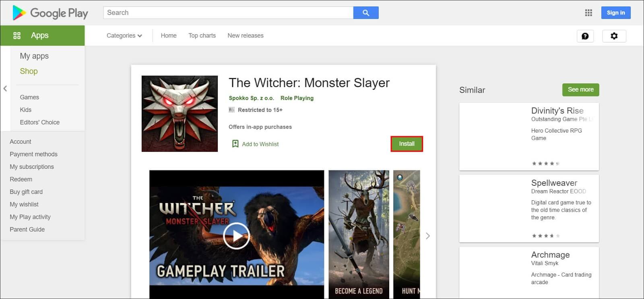Click Divinity's Rise star rating

coord(545,164)
